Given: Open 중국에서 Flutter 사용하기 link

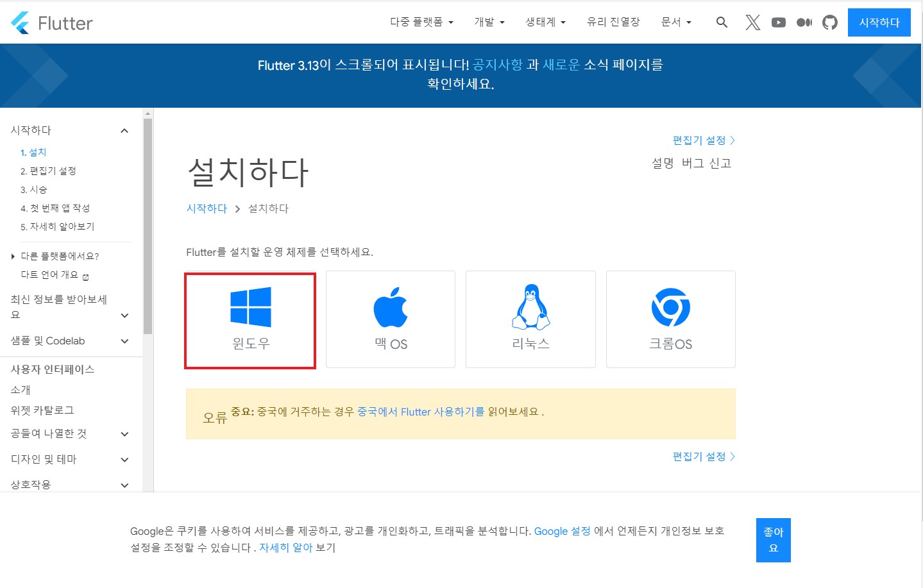Looking at the screenshot, I should click(421, 412).
